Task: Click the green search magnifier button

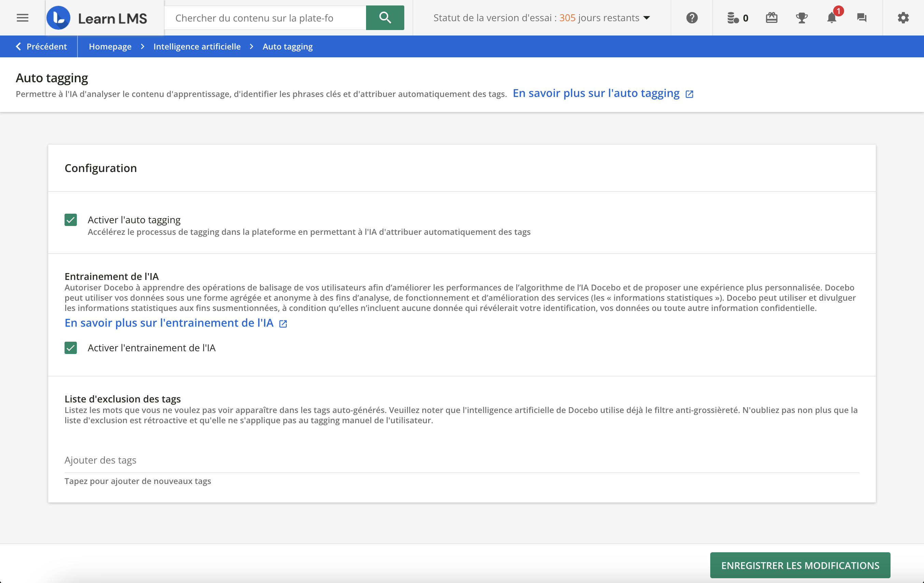Action: coord(385,18)
